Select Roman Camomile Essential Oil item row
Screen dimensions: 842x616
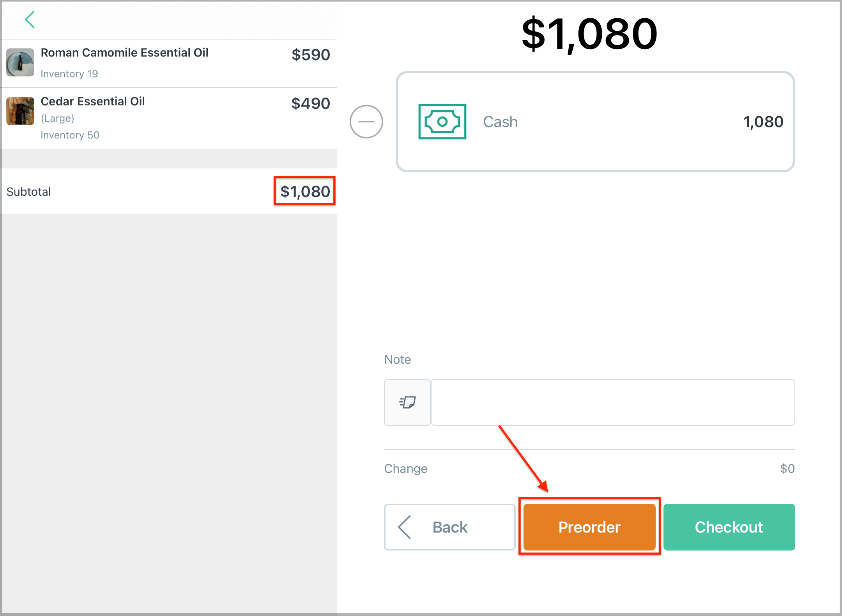click(x=169, y=63)
